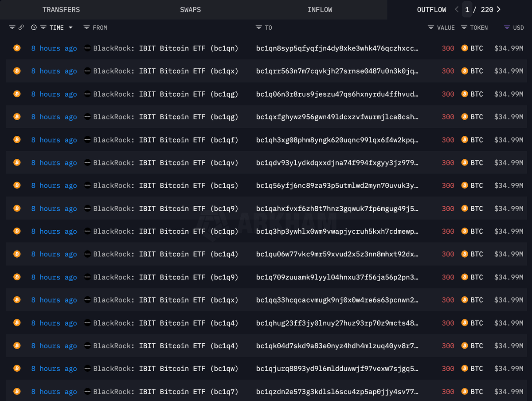Click the filter icon beside TO column

pyautogui.click(x=259, y=28)
